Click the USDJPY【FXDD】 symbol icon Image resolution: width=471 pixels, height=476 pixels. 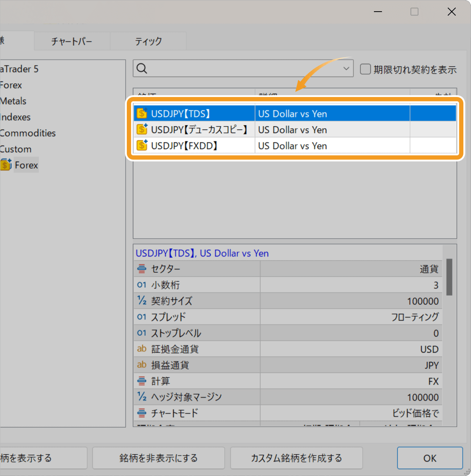pos(142,145)
